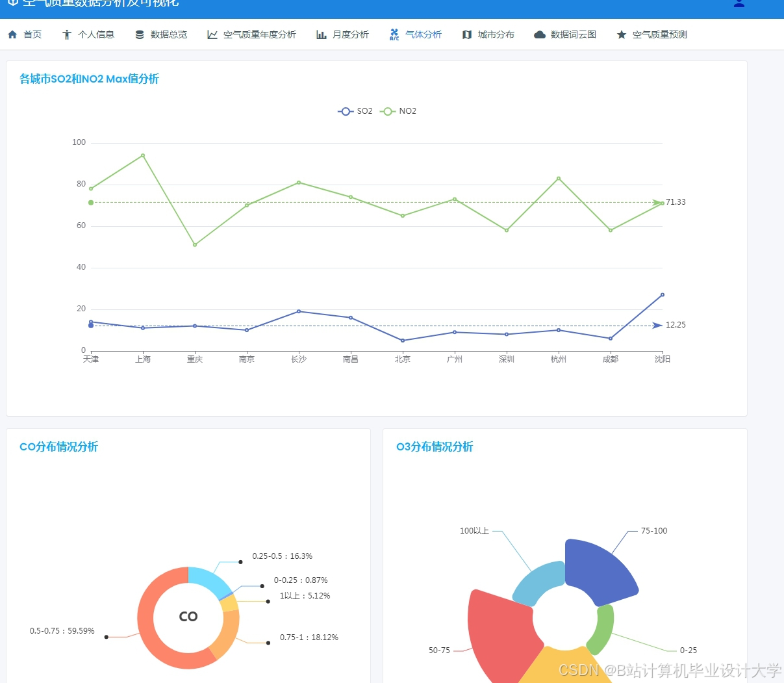
Task: Click the 数据词云图 cloud icon
Action: pos(540,34)
